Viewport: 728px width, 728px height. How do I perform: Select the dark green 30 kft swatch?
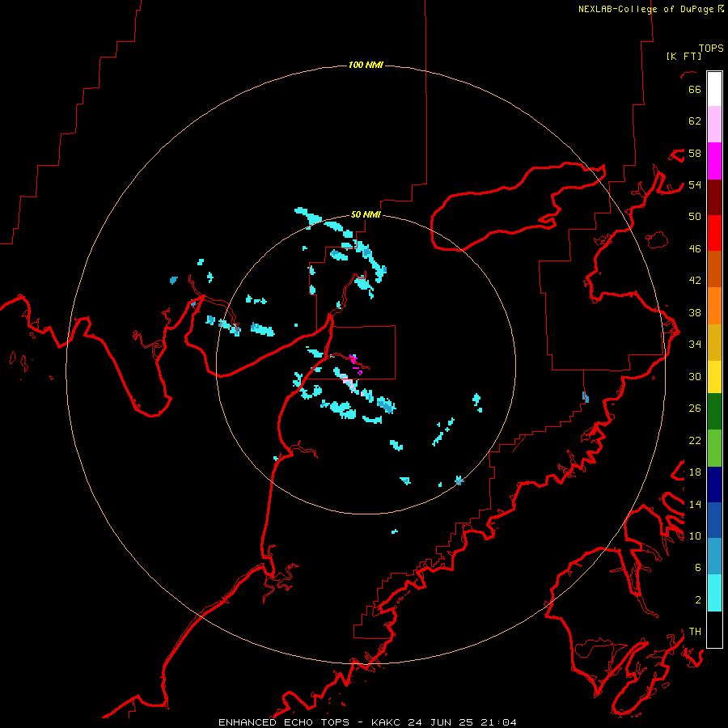tap(714, 412)
